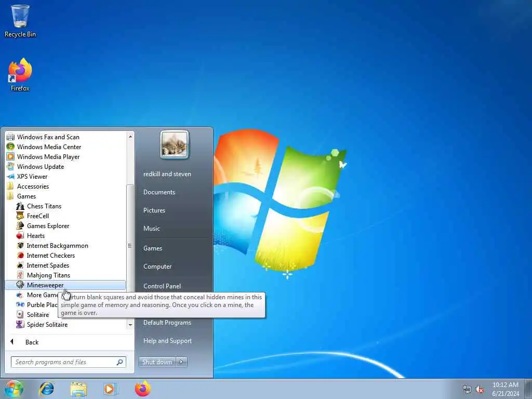Screen dimensions: 532x399
Task: Click the Start orb button
Action: pyautogui.click(x=14, y=389)
